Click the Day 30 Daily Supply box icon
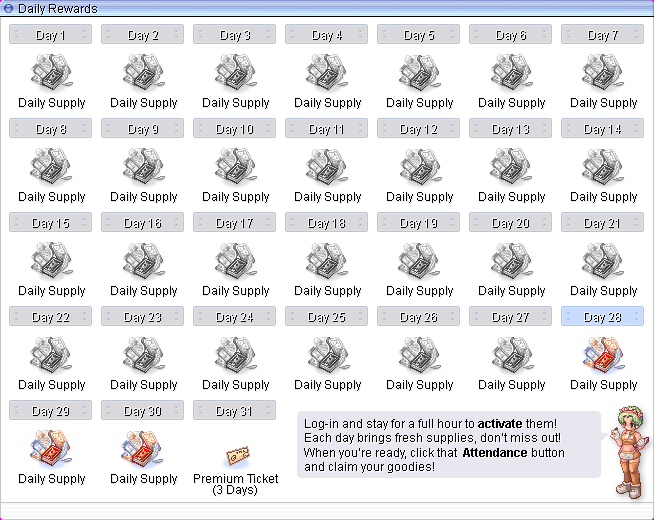 click(x=143, y=451)
